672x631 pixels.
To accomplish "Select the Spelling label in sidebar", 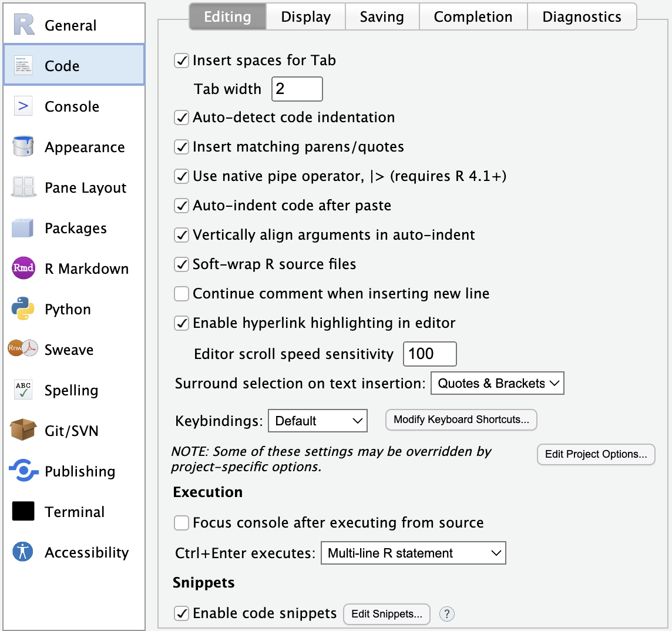I will click(72, 390).
